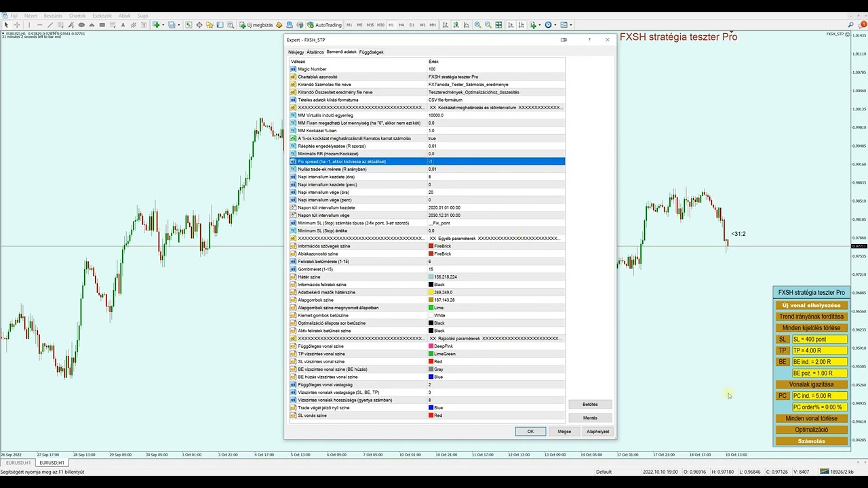Screen dimensions: 868x488
Task: Reset inputs with the Alaphelyzet button
Action: (597, 432)
